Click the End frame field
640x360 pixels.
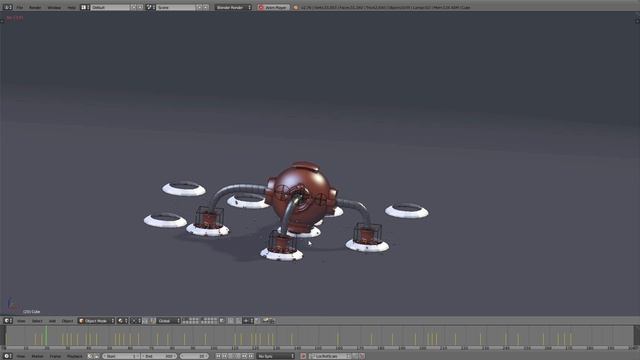(159, 356)
